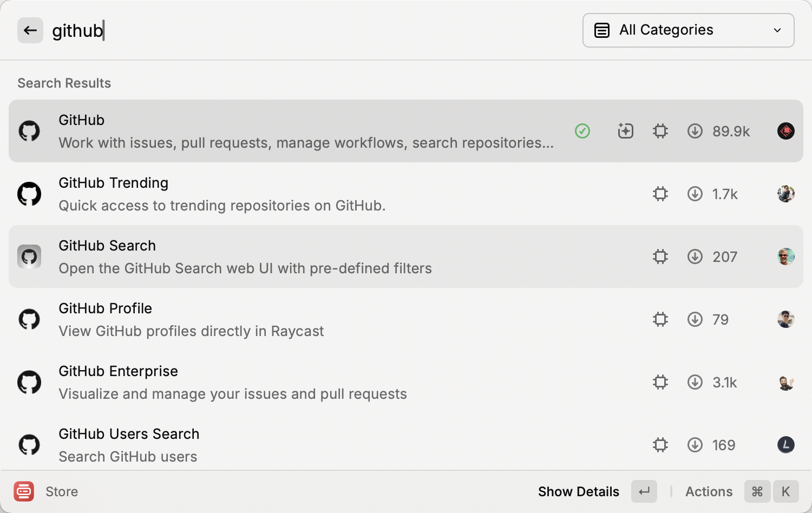This screenshot has height=513, width=812.
Task: Click the Return key icon beside Show Details
Action: (x=644, y=491)
